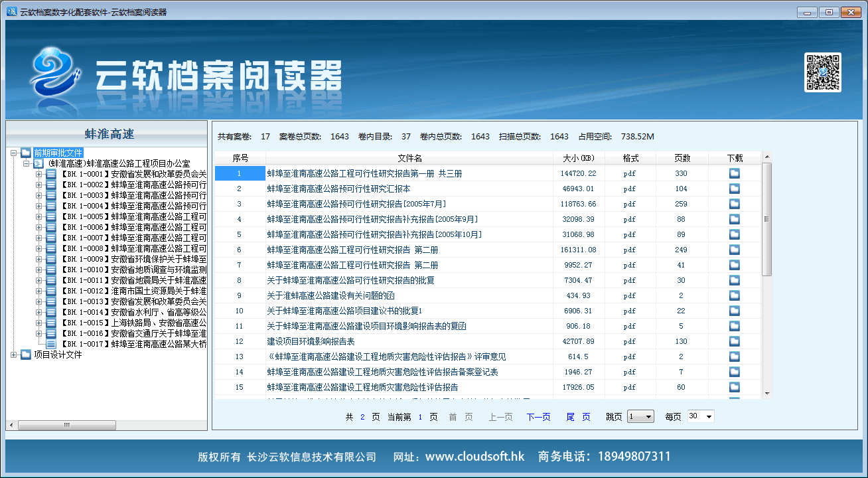Click left arrow of tree horizontal scrollbar

coord(10,425)
